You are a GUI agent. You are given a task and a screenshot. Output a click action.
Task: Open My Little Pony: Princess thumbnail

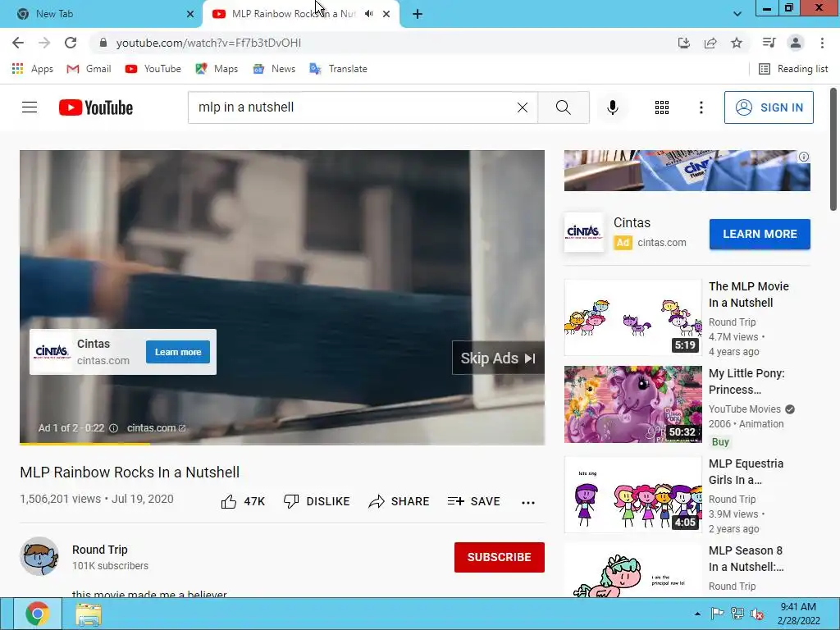point(632,404)
